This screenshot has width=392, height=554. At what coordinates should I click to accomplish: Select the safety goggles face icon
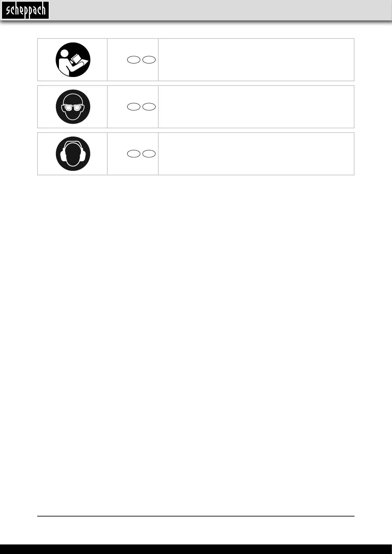73,107
